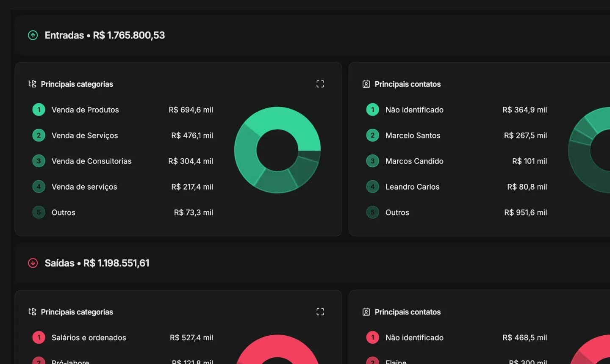Click the Principais categorias title under Saídas

pos(77,312)
